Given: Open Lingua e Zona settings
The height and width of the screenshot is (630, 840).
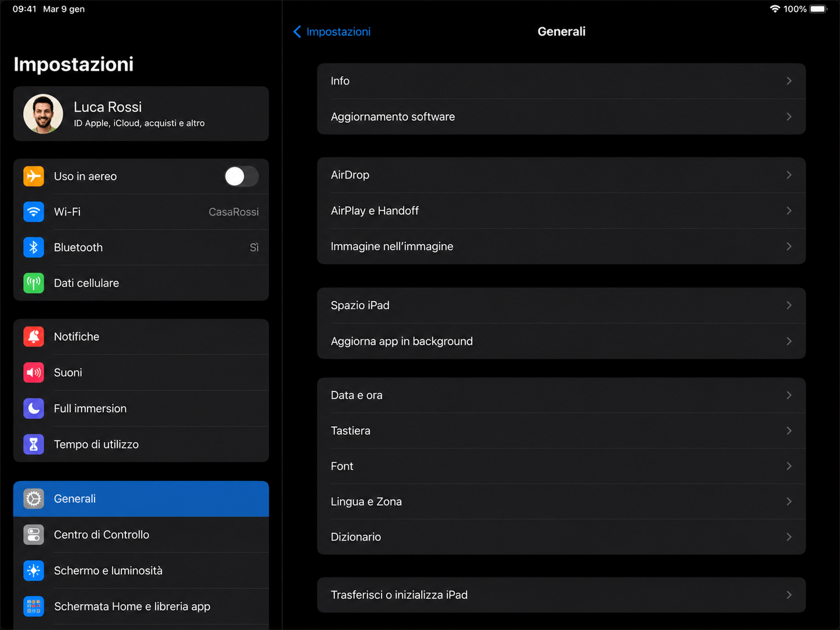Looking at the screenshot, I should (x=562, y=502).
